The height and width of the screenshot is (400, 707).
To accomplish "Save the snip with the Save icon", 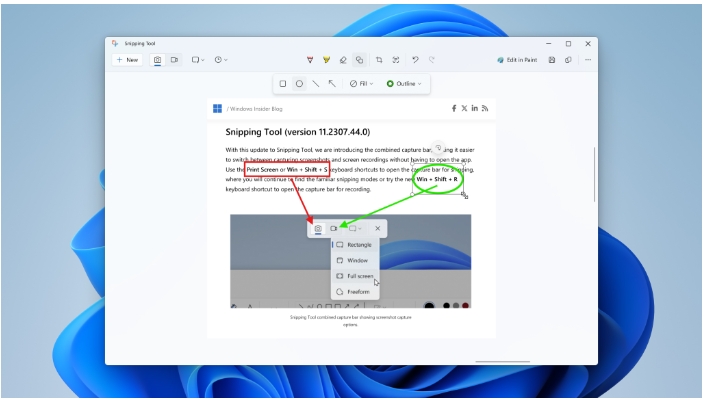I will tap(551, 60).
